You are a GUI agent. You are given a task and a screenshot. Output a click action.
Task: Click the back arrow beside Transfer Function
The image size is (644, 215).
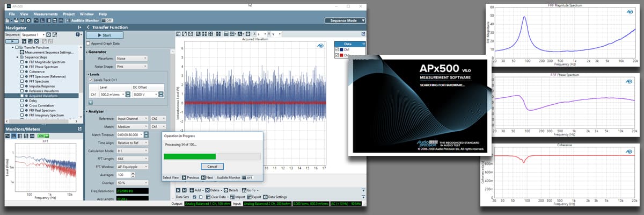pos(88,27)
